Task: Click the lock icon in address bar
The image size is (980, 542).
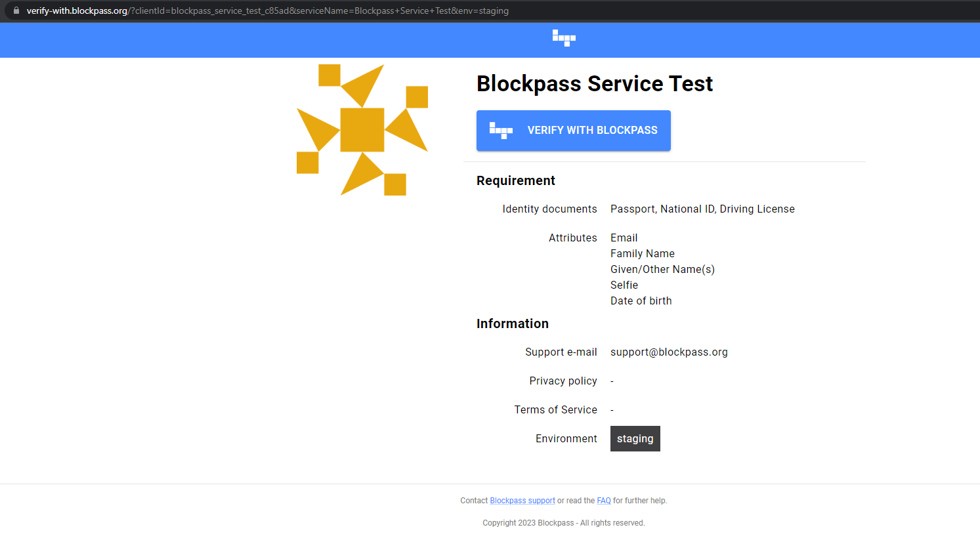Action: click(x=16, y=10)
